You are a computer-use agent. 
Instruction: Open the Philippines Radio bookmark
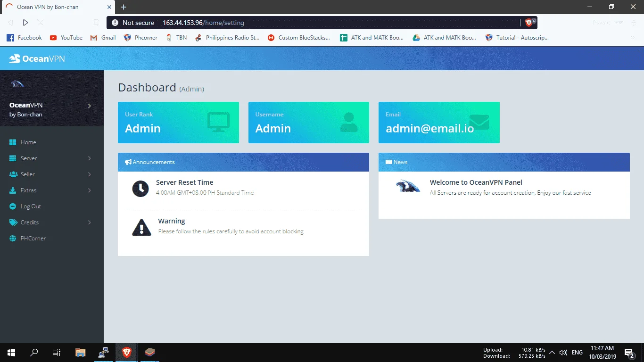click(x=227, y=38)
